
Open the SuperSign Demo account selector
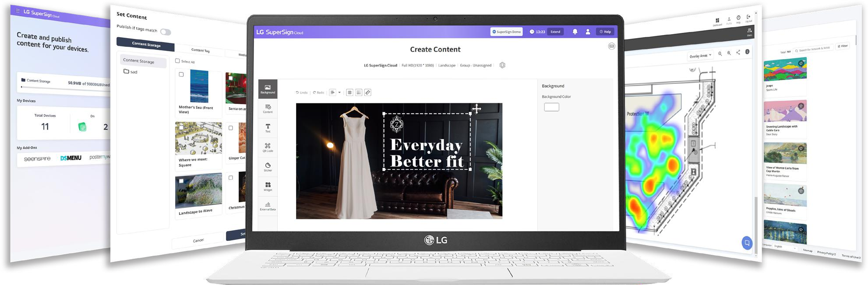tap(507, 32)
